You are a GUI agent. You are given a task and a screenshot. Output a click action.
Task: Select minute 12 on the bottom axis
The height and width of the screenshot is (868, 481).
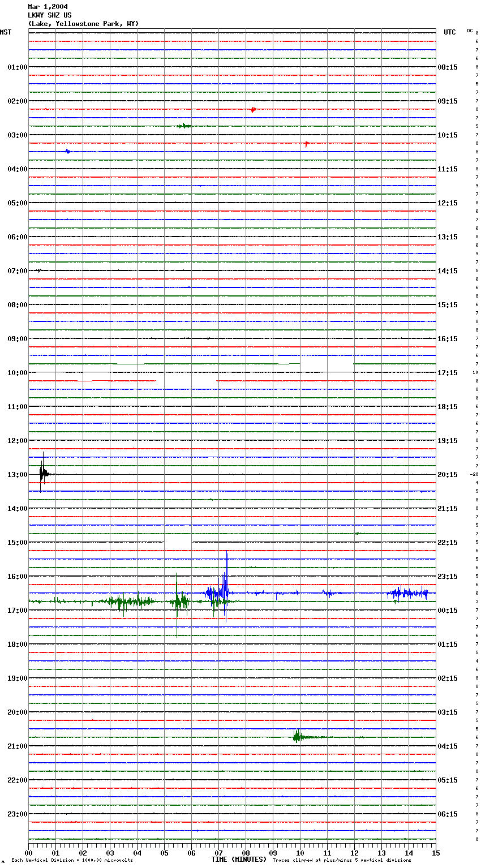[x=354, y=852]
